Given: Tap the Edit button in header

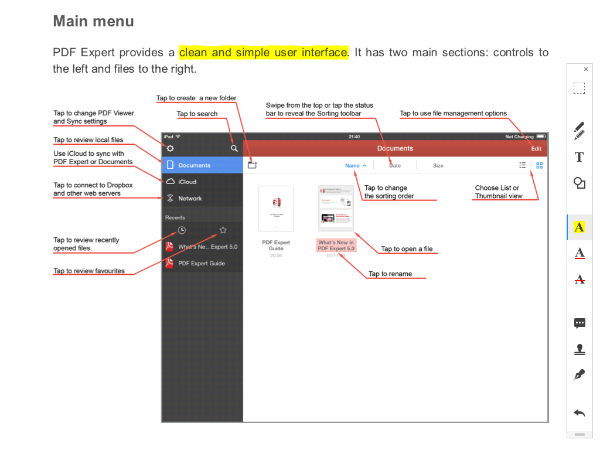Looking at the screenshot, I should [536, 148].
